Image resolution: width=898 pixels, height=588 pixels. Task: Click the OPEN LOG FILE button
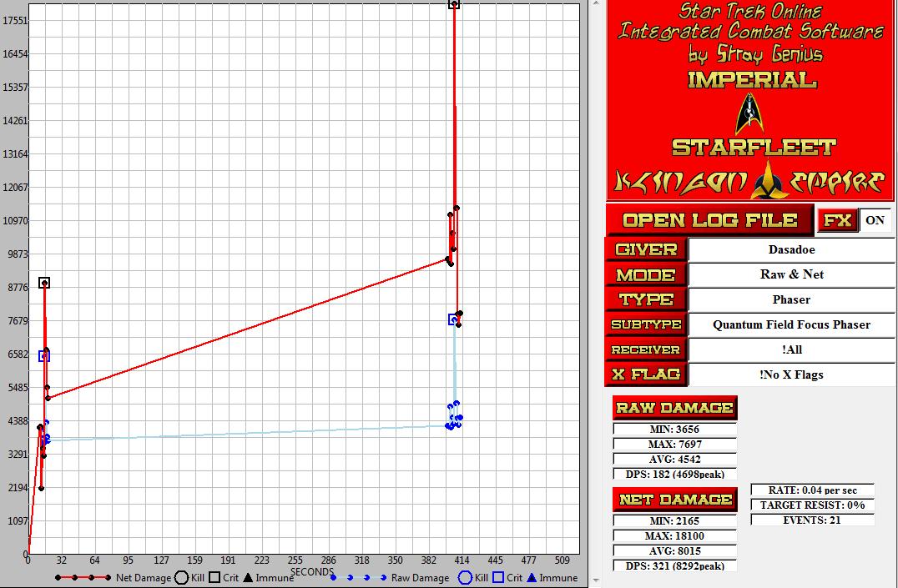click(x=709, y=220)
